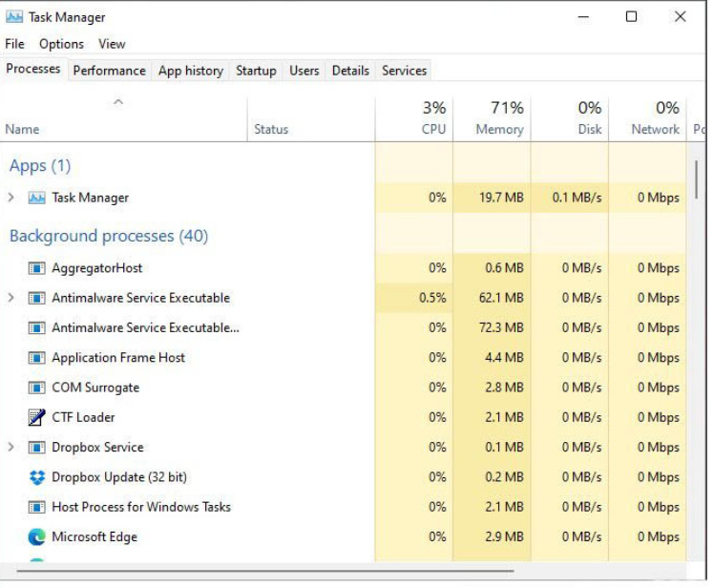Open the Options menu
The image size is (713, 588).
pyautogui.click(x=61, y=44)
